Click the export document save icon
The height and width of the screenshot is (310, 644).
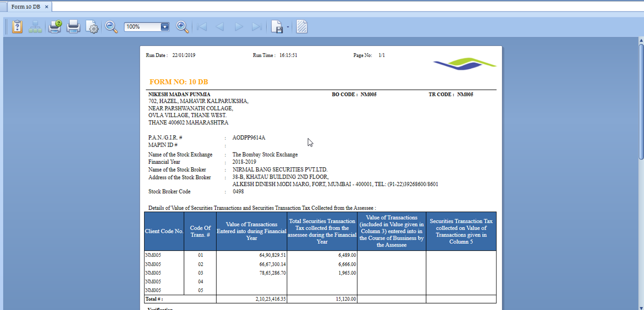tap(277, 27)
